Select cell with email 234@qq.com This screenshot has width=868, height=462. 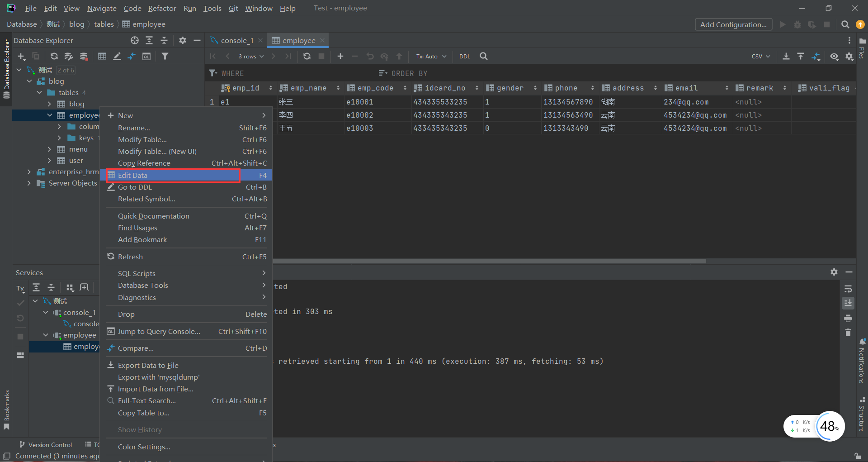(697, 102)
